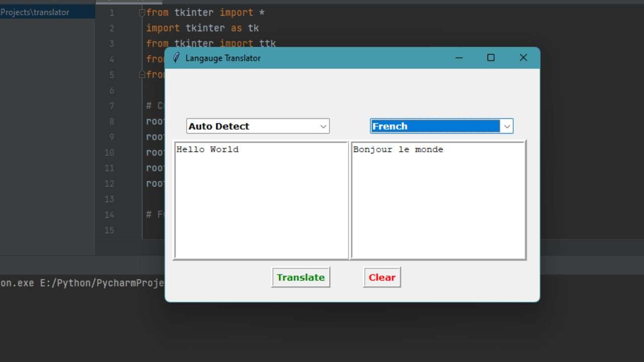Viewport: 644px width, 362px height.
Task: Click the 'Bonjour le monde' output text box
Action: tap(438, 200)
